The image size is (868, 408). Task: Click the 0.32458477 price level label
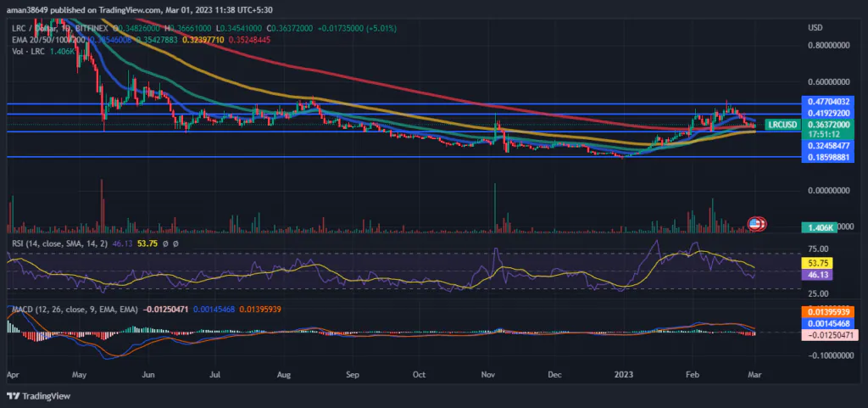828,146
